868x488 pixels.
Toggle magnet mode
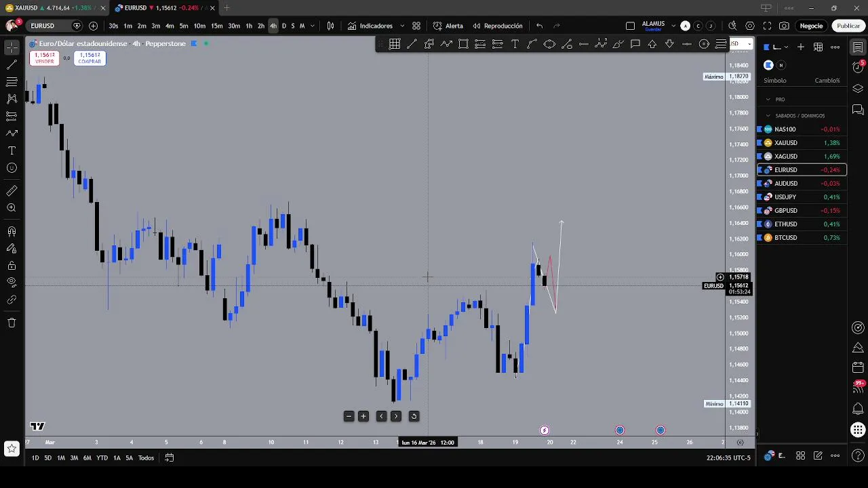12,231
